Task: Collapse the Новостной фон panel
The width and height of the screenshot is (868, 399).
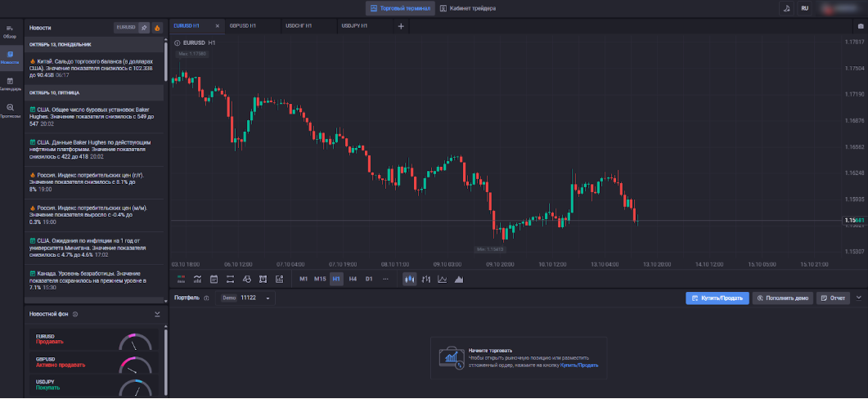Action: pyautogui.click(x=157, y=314)
